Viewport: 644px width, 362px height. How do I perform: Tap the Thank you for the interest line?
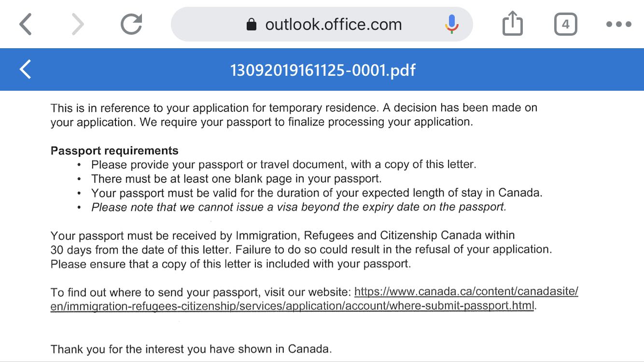[191, 348]
